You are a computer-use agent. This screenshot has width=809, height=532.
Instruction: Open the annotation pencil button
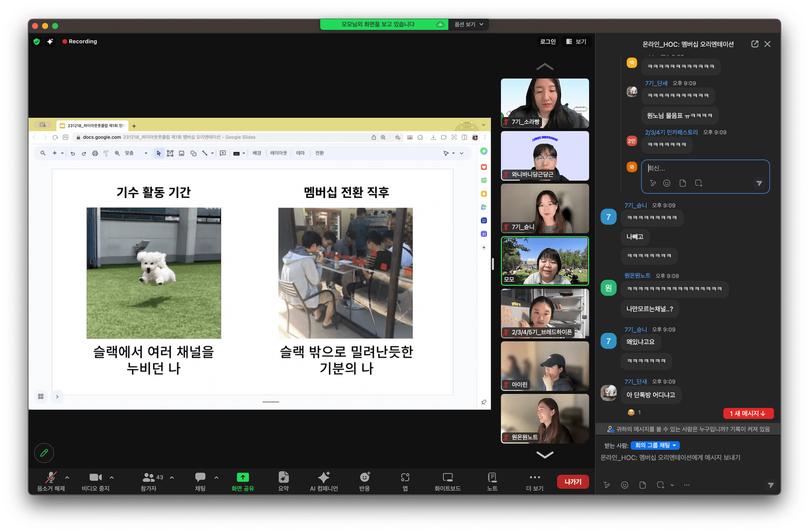[x=44, y=453]
